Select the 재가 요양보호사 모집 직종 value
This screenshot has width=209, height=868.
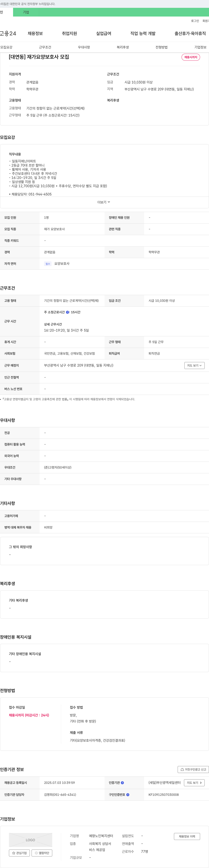coord(54,229)
